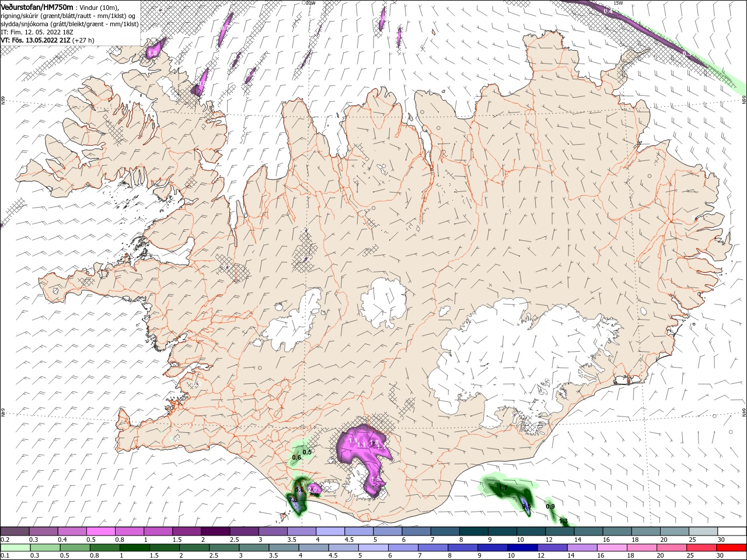
Task: Click the white swatch ending the upper legend
Action: point(732,531)
